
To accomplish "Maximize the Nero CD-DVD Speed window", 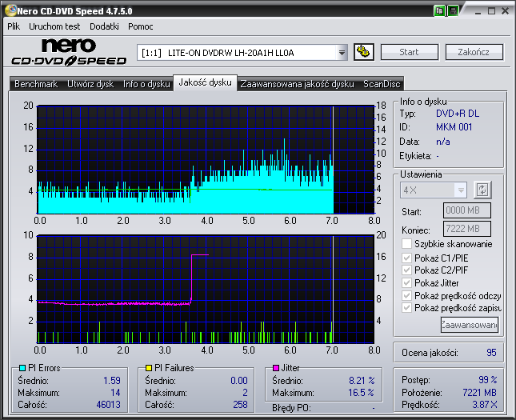I will (x=491, y=11).
